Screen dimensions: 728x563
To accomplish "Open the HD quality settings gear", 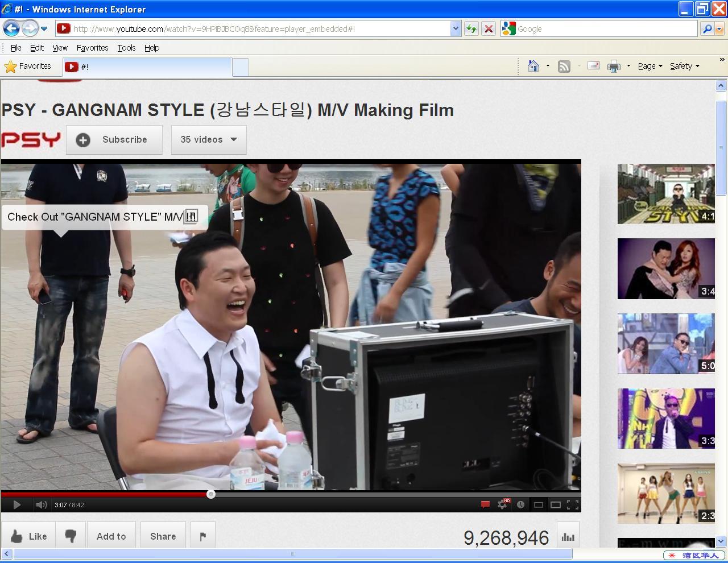I will click(x=503, y=504).
